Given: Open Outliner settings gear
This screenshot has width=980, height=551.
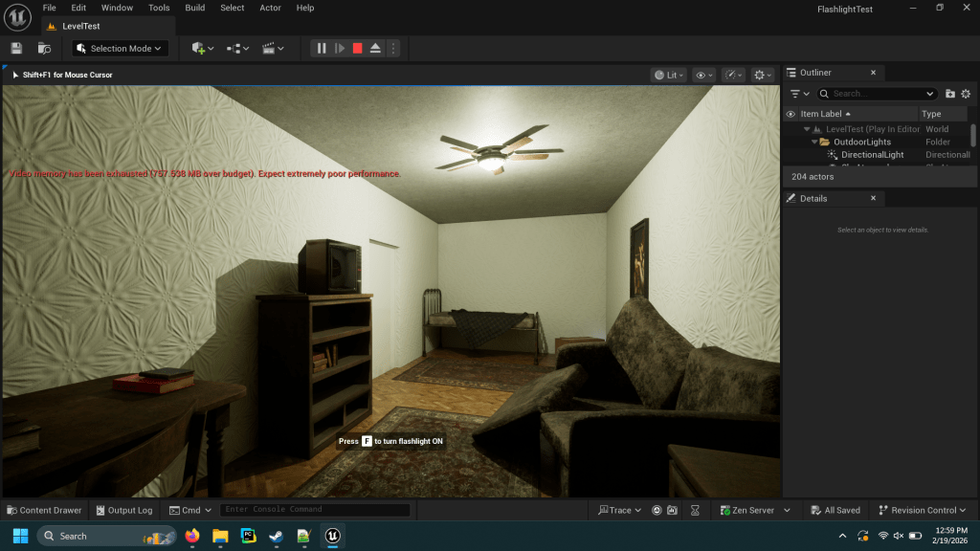Looking at the screenshot, I should point(966,94).
